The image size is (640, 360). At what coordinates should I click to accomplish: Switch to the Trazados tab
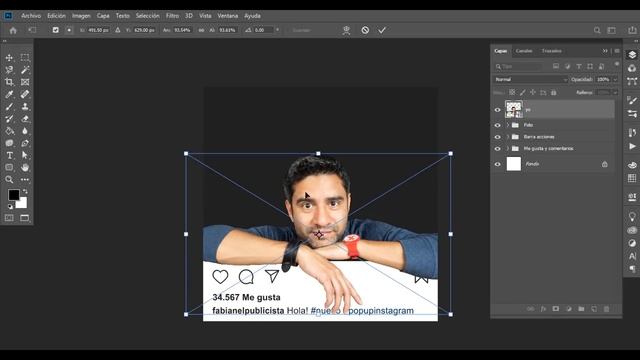click(x=551, y=51)
